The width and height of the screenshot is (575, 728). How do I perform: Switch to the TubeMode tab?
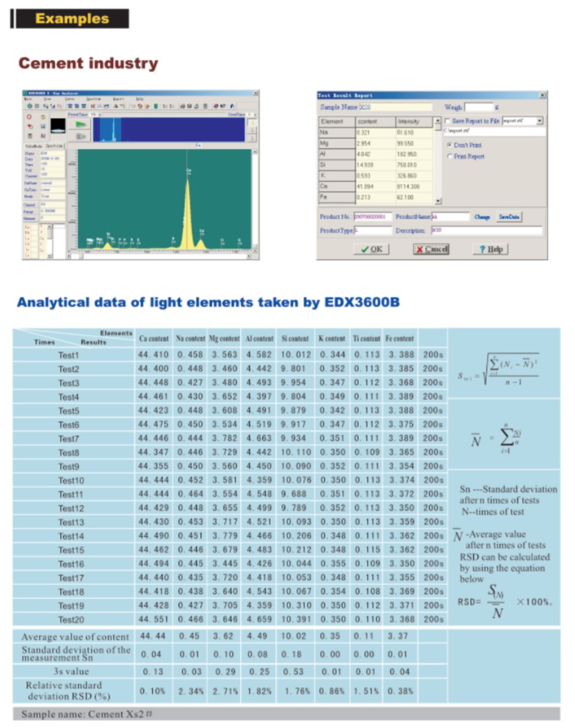point(34,146)
